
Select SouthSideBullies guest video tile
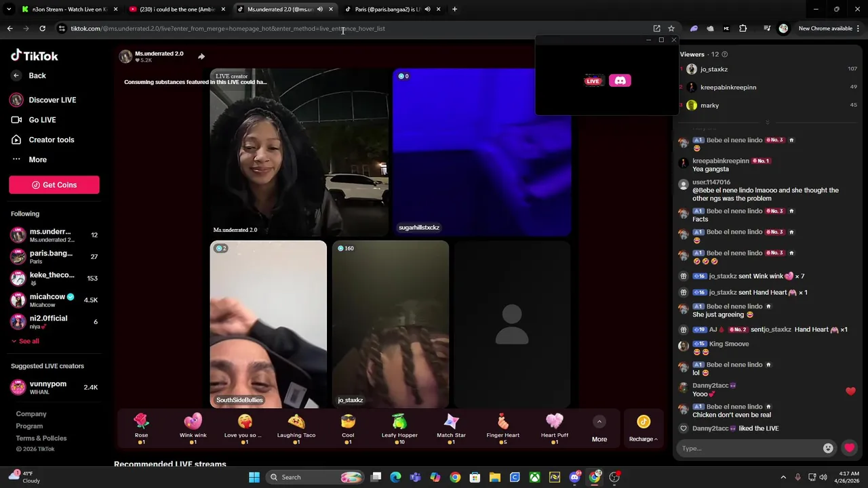pyautogui.click(x=268, y=324)
